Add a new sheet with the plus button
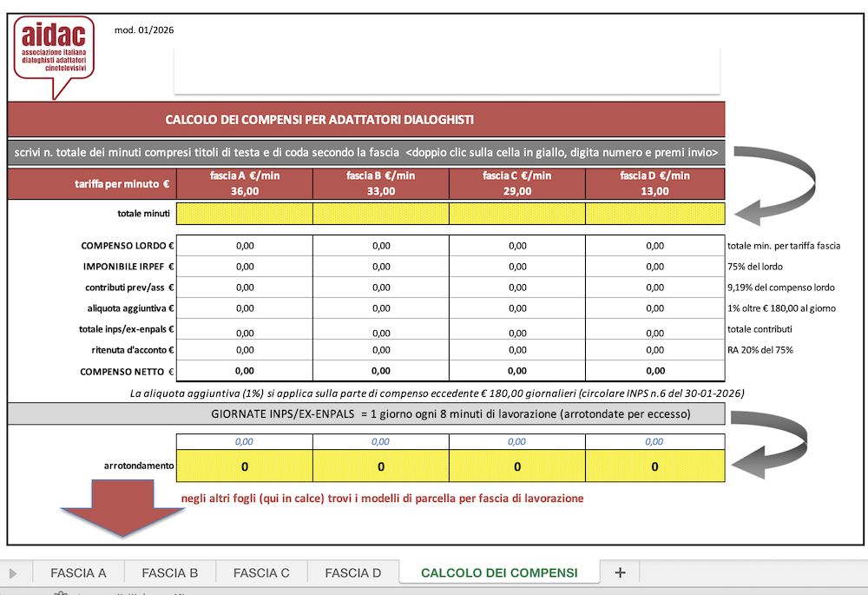This screenshot has height=595, width=868. [x=620, y=572]
